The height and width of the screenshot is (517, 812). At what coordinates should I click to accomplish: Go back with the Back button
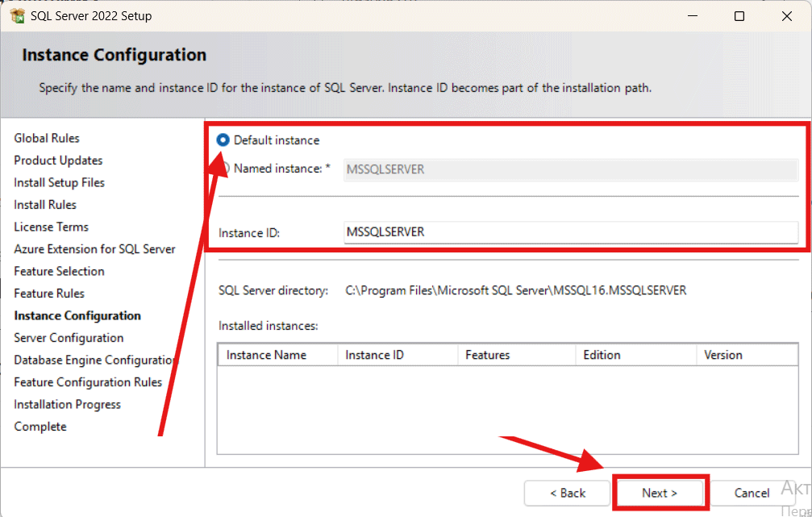point(568,493)
